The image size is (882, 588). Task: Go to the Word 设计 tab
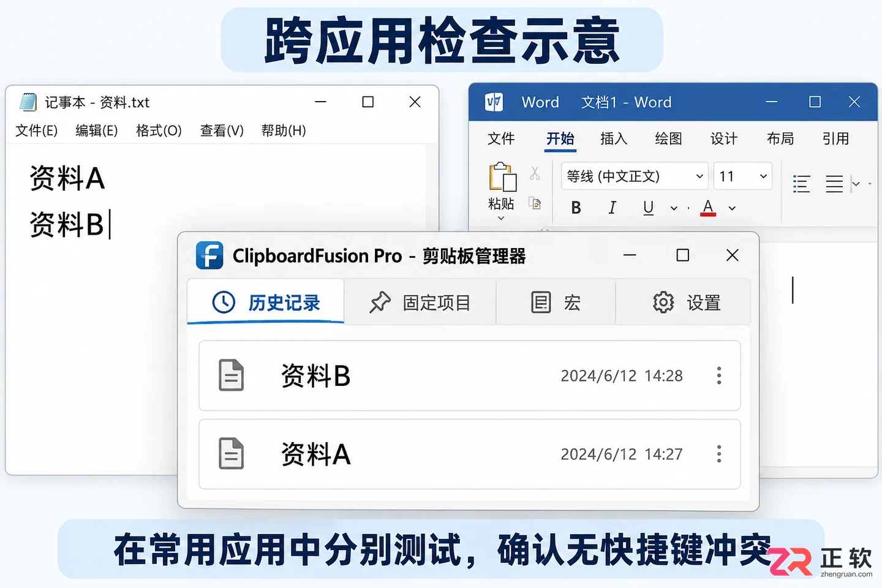click(x=723, y=139)
